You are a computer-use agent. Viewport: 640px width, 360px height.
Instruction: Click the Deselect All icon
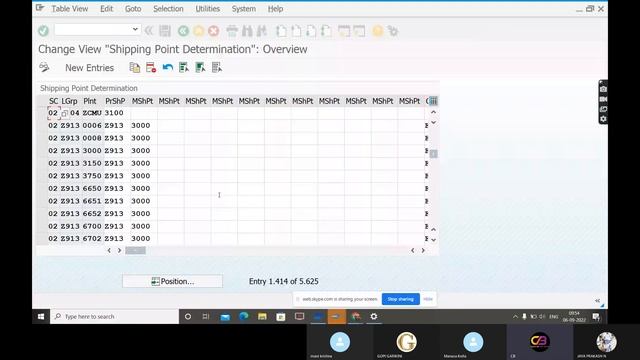click(217, 67)
